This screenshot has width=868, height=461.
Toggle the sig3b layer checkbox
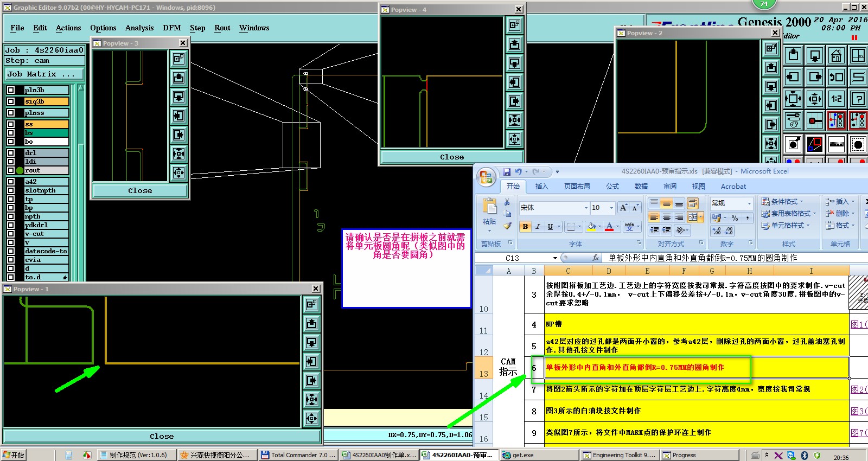pyautogui.click(x=11, y=101)
